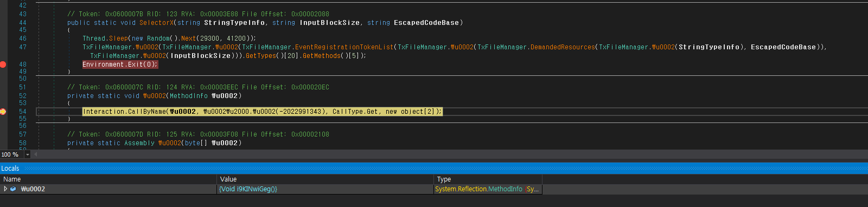Click the Assembly return type on line 58
The height and width of the screenshot is (207, 868).
(x=139, y=143)
